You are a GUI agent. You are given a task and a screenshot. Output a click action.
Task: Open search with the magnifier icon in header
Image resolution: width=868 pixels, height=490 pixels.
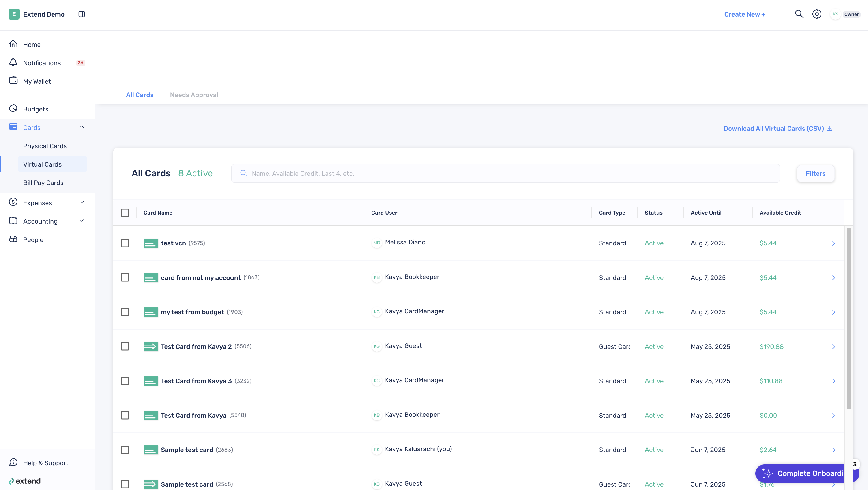799,14
